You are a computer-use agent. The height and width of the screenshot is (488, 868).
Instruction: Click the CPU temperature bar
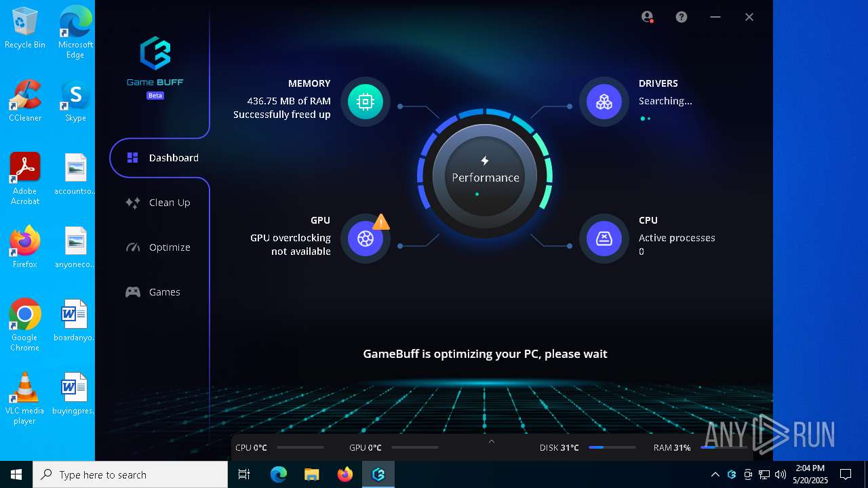(x=300, y=447)
